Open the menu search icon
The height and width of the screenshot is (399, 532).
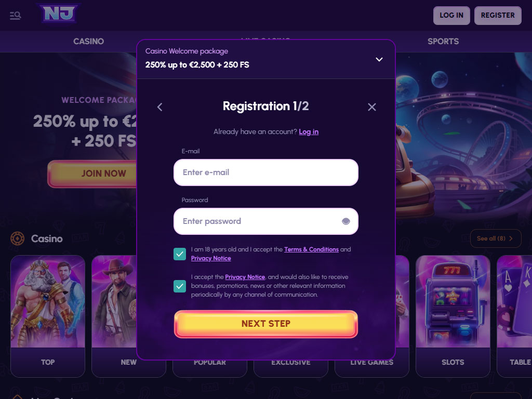(15, 16)
